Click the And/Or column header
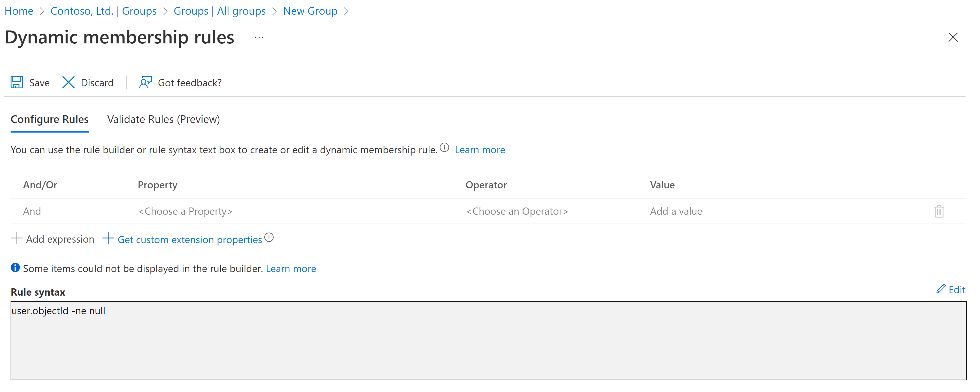This screenshot has height=392, width=980. [x=40, y=185]
